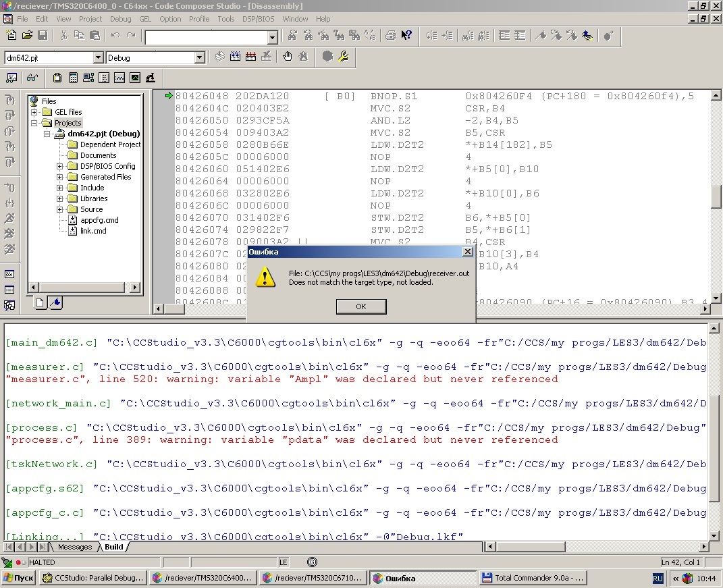Expand the GEL files tree node
Viewport: 723px width, 588px height.
[34, 112]
